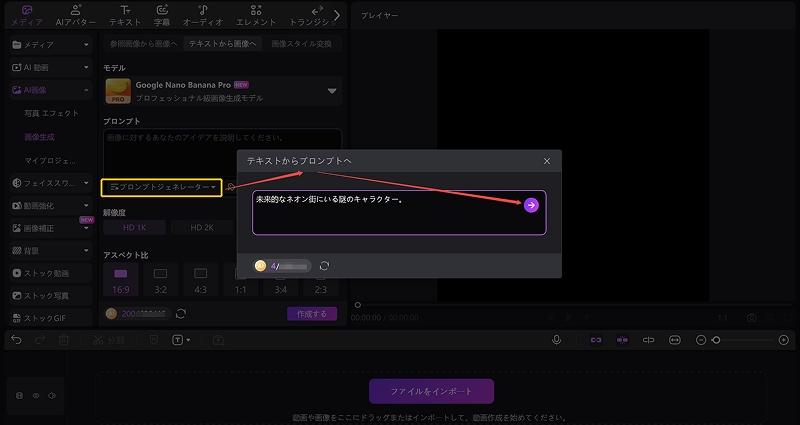Add a marker using shield icon
The height and width of the screenshot is (425, 800).
click(x=154, y=340)
